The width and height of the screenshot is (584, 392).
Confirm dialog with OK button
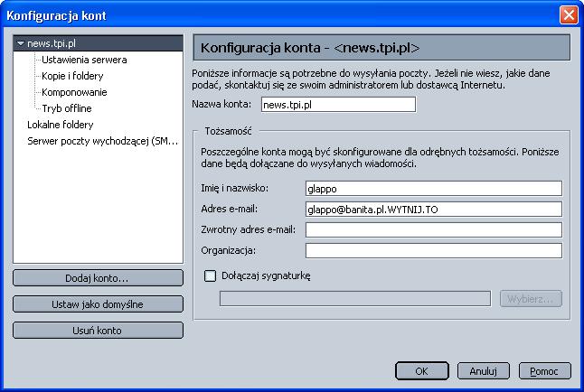click(421, 371)
